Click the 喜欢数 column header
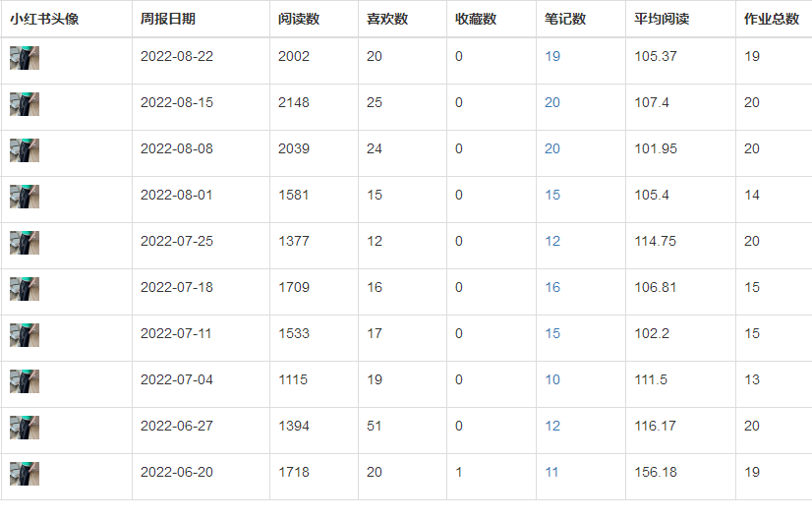This screenshot has height=518, width=812. pos(387,19)
